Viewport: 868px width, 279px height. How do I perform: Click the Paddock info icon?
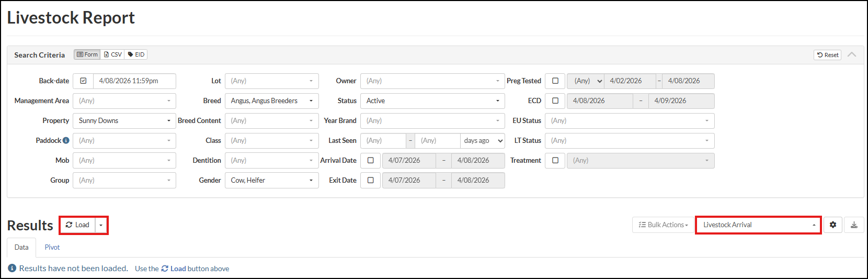[66, 140]
